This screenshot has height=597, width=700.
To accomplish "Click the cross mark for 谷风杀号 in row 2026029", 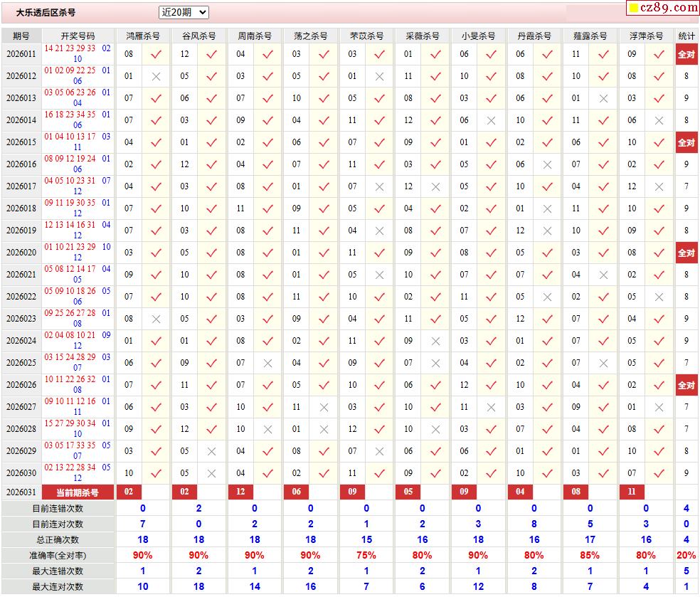I will point(211,451).
